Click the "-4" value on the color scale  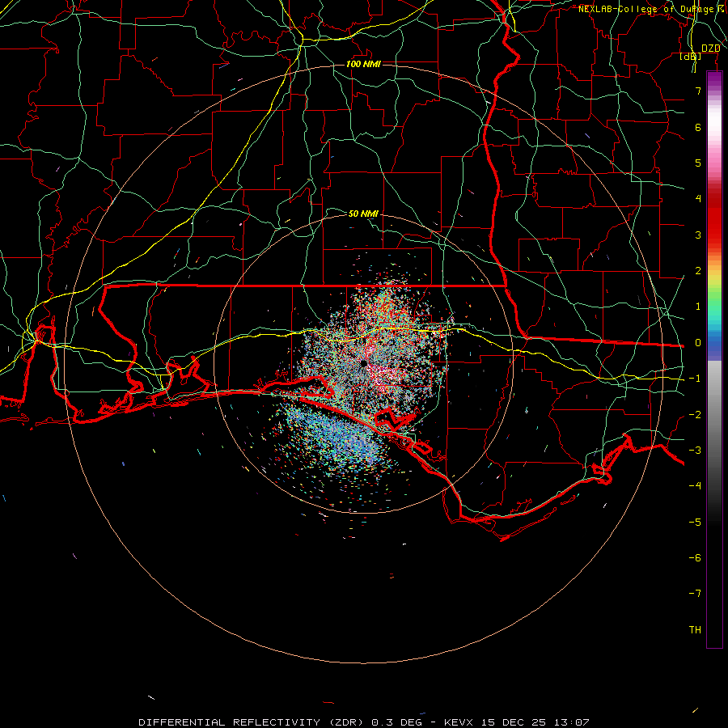[695, 485]
